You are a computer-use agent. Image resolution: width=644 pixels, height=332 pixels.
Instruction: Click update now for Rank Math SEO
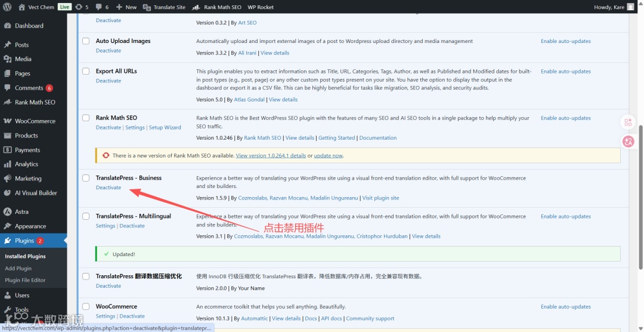328,155
